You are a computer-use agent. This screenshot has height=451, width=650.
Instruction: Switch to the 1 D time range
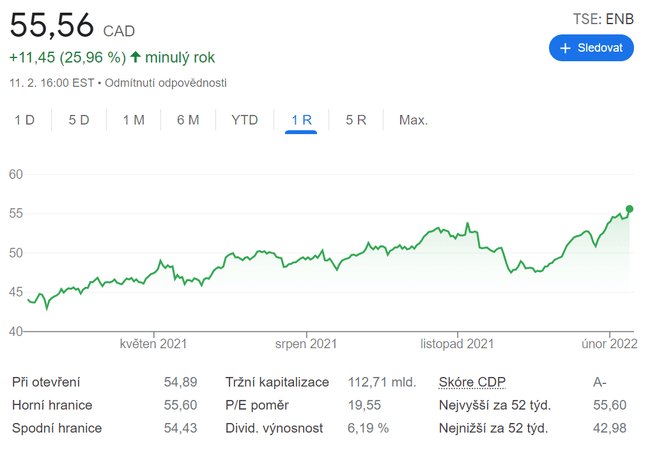tap(24, 120)
